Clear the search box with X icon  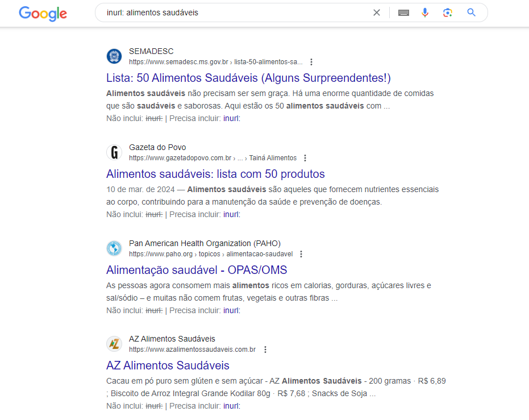pyautogui.click(x=377, y=13)
